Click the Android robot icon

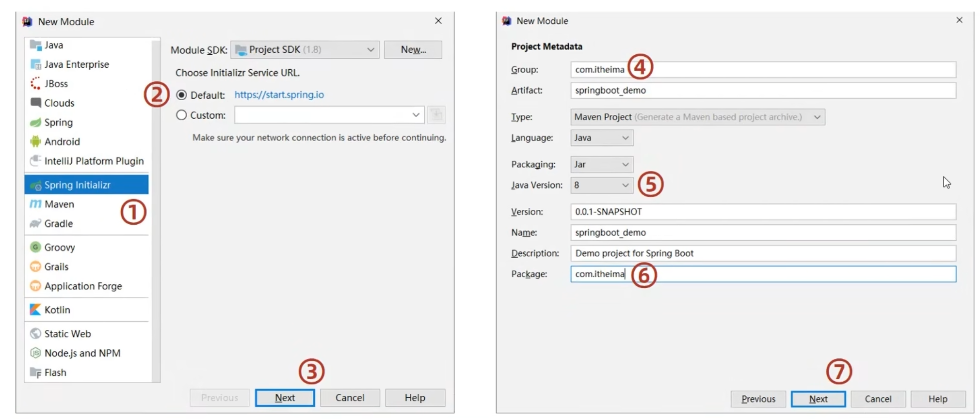(35, 141)
